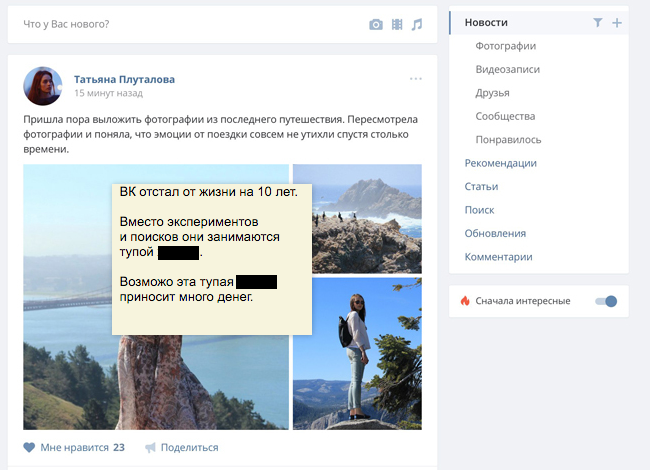650x470 pixels.
Task: Click the 15 минут назад timestamp
Action: point(108,93)
